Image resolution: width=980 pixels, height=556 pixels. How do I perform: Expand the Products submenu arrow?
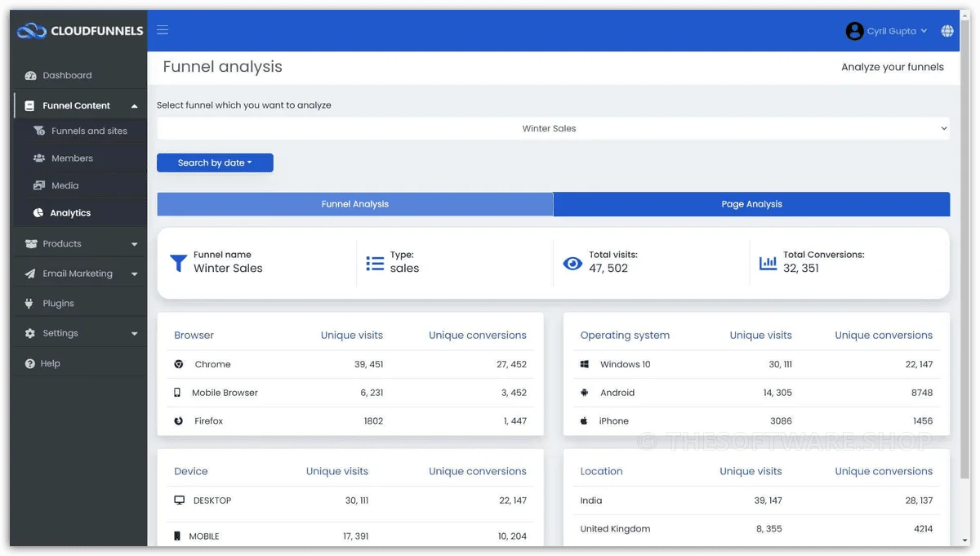pos(134,244)
